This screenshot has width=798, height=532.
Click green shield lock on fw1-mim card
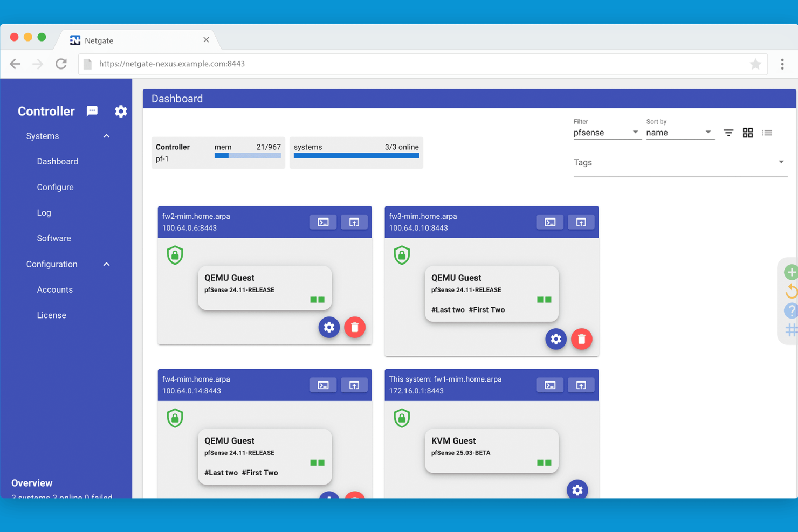[x=402, y=418]
